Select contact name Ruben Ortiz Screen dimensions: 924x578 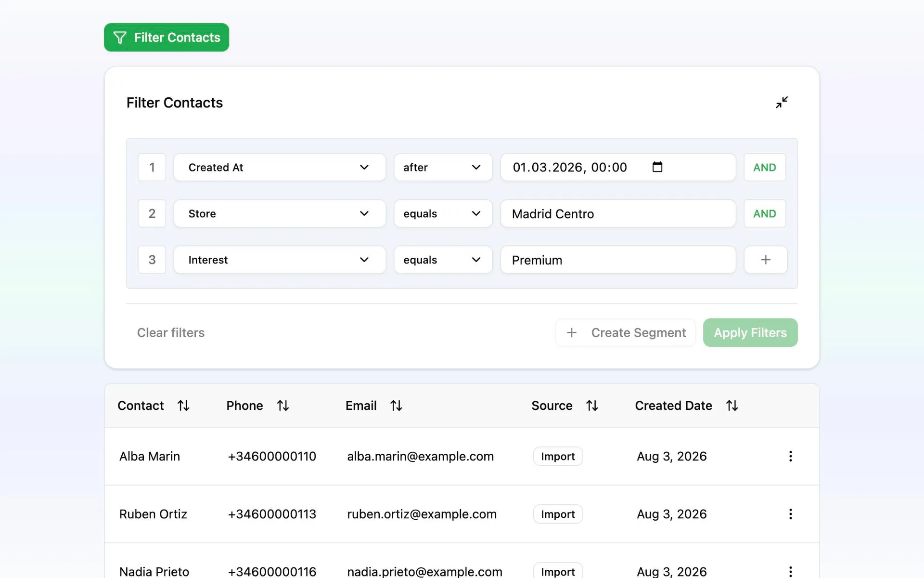click(x=153, y=514)
